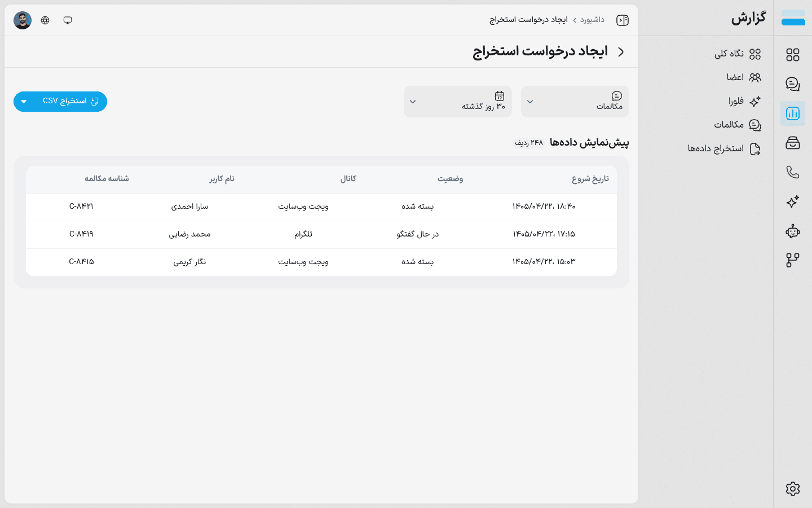
Task: Open استخراج داده‌ها menu item
Action: [x=724, y=148]
